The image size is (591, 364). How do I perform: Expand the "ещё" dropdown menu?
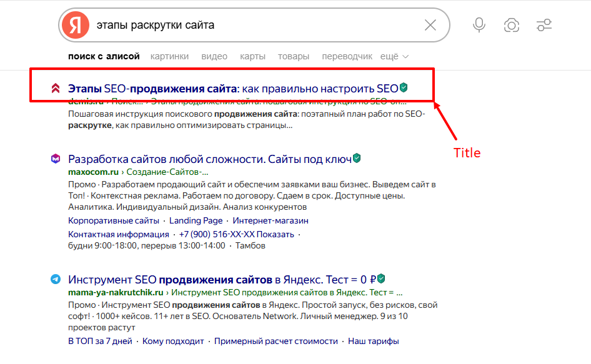click(394, 56)
